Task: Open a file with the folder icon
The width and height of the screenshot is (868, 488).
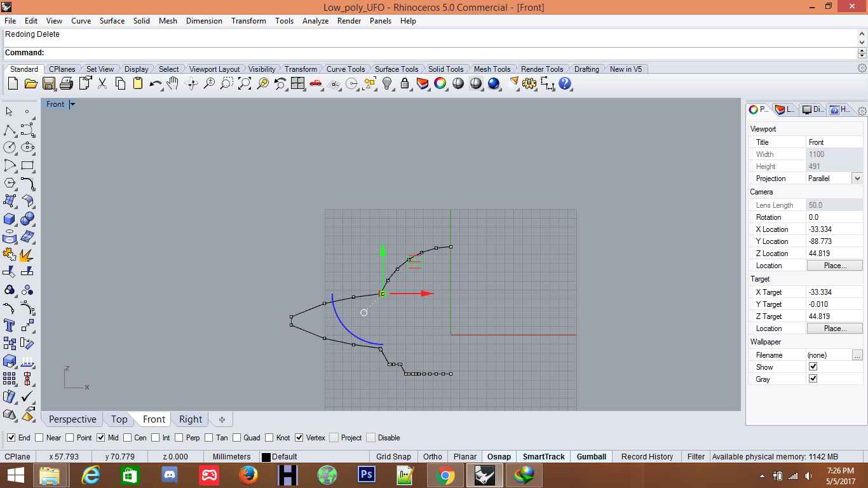Action: pos(31,83)
